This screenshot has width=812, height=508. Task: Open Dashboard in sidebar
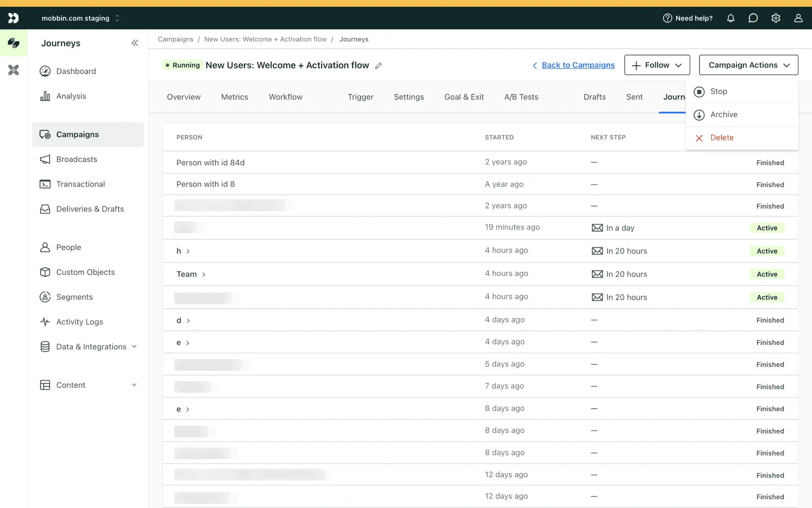[76, 71]
